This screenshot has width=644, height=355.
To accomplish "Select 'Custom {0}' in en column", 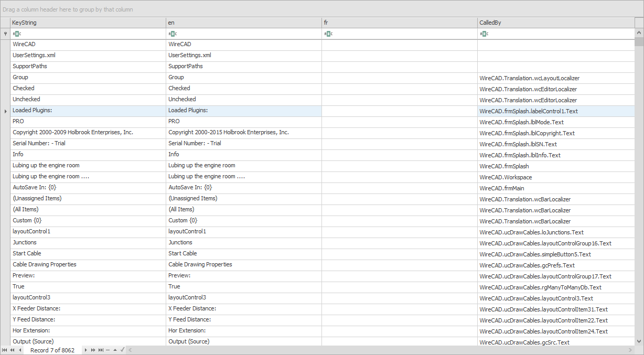I will [244, 221].
